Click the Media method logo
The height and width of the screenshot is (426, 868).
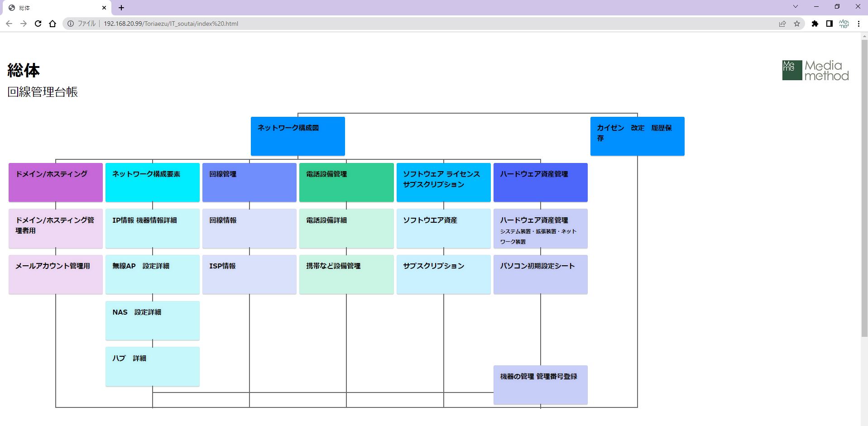815,71
